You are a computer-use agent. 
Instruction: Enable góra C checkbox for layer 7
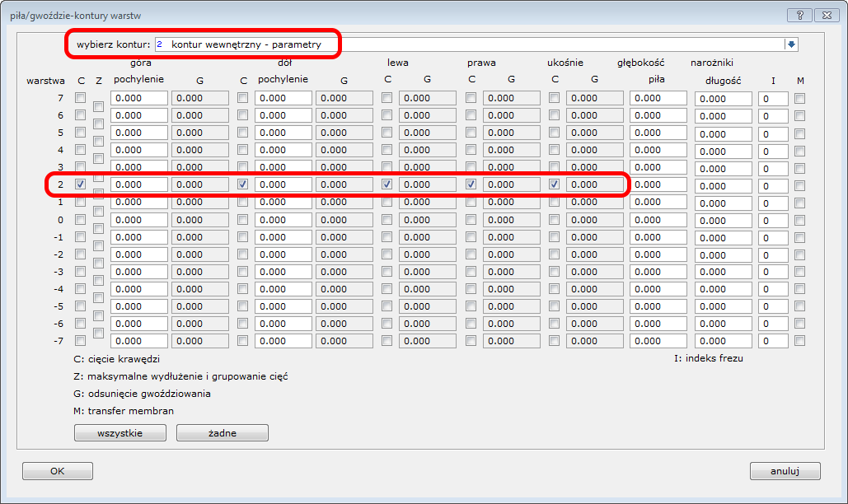tap(80, 98)
